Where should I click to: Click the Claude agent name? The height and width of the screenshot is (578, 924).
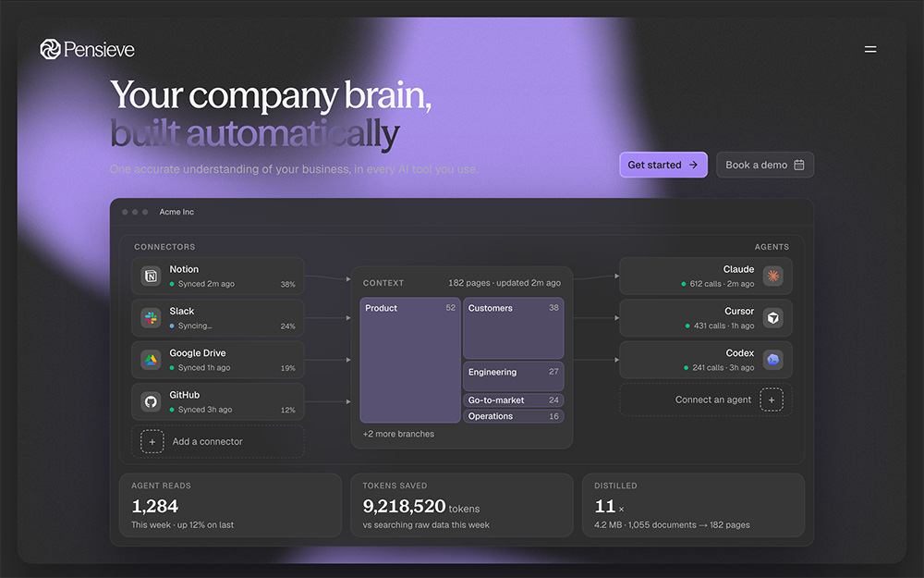(x=738, y=269)
